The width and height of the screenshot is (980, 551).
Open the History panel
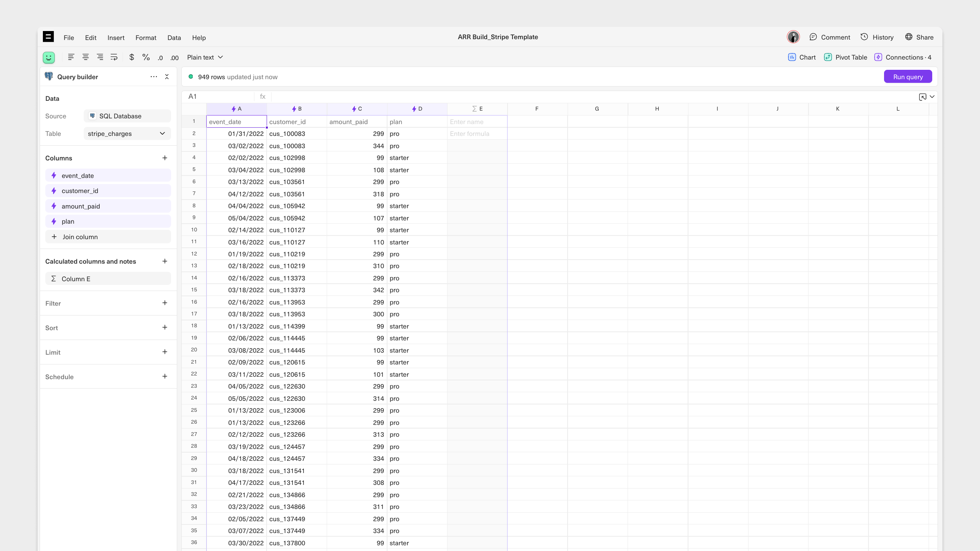(877, 37)
